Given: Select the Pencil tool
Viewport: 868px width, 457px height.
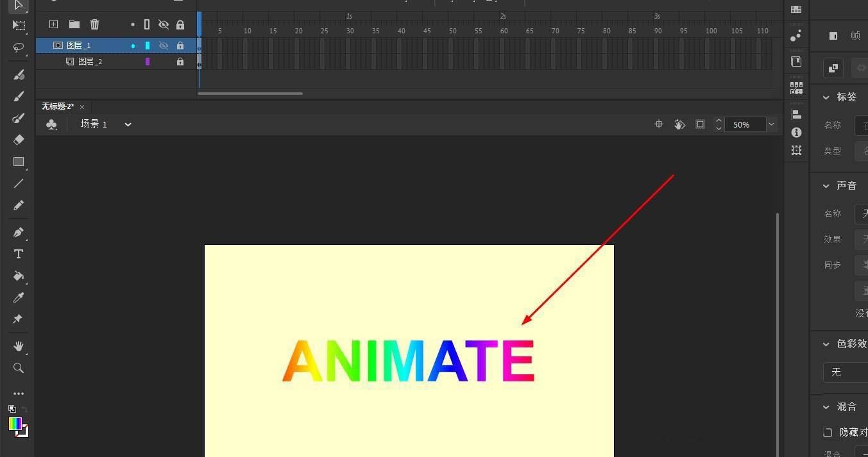Looking at the screenshot, I should pyautogui.click(x=19, y=205).
